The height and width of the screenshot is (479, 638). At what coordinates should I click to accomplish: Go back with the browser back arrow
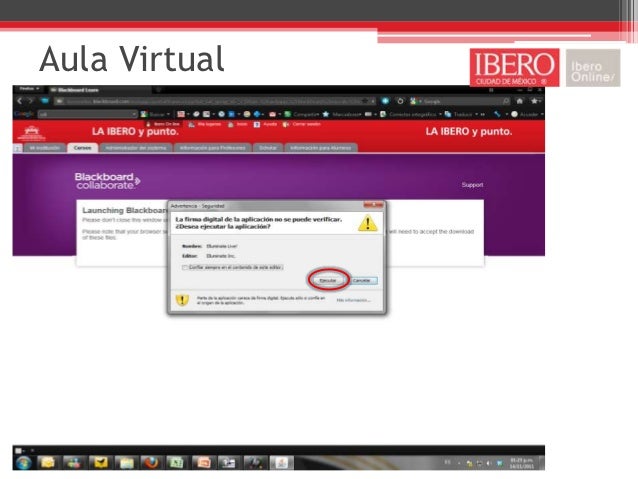[x=20, y=101]
